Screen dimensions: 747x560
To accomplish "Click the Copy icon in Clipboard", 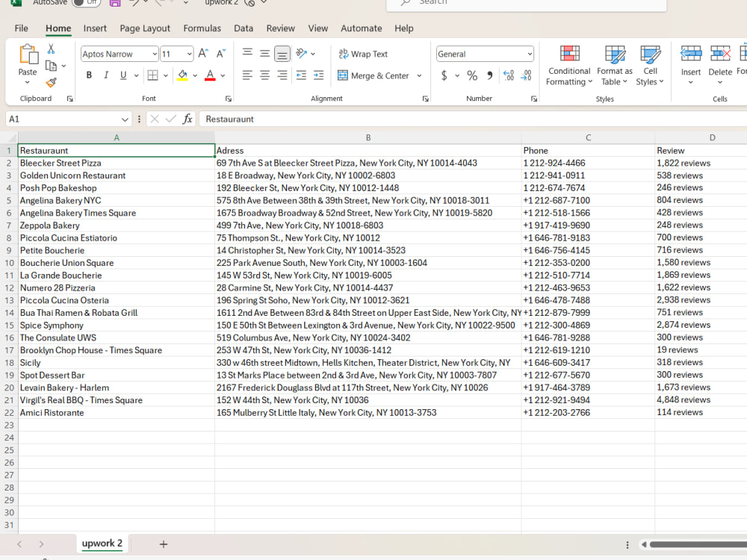I will click(51, 66).
